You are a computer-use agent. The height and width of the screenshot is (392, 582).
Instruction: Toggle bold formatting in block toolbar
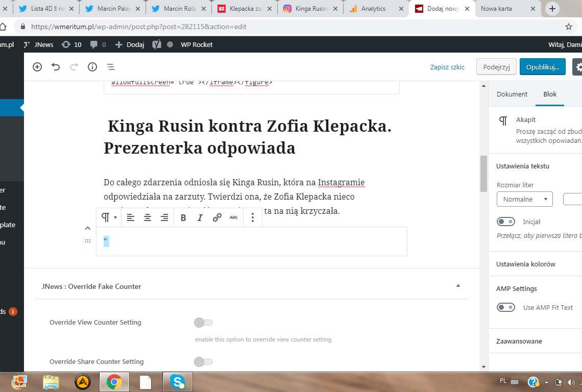pos(183,217)
